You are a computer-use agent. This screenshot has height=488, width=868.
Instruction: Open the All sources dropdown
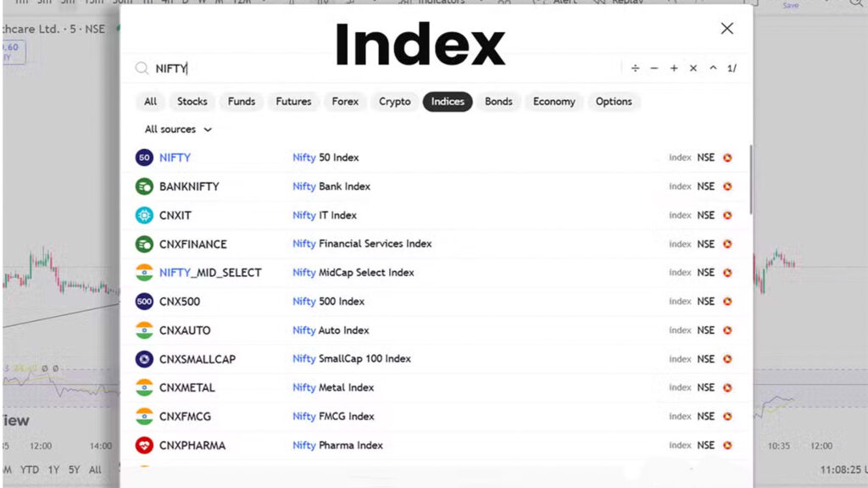coord(178,130)
